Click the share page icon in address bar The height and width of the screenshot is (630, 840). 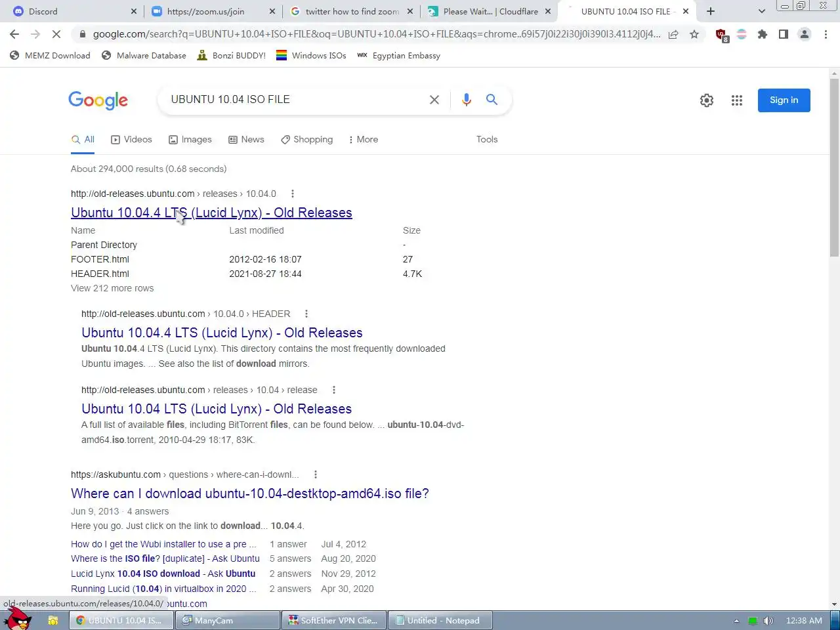tap(673, 34)
